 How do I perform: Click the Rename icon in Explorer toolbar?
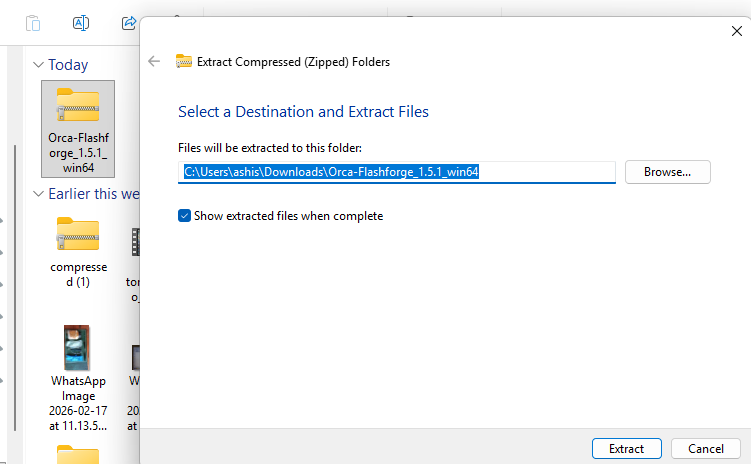82,22
